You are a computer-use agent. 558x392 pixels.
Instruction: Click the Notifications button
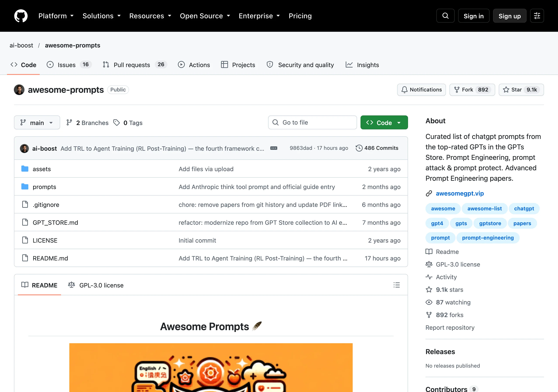421,90
